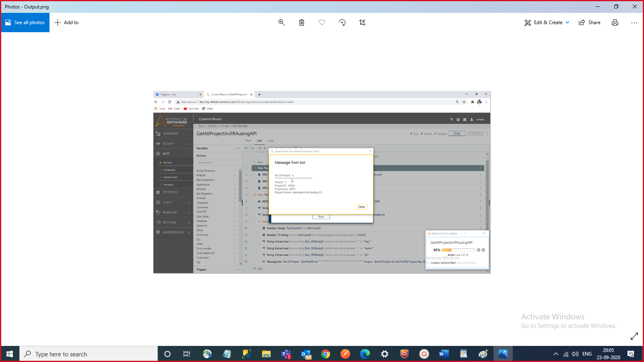Open the database tools app on taskbar
The width and height of the screenshot is (644, 362).
pos(246,354)
